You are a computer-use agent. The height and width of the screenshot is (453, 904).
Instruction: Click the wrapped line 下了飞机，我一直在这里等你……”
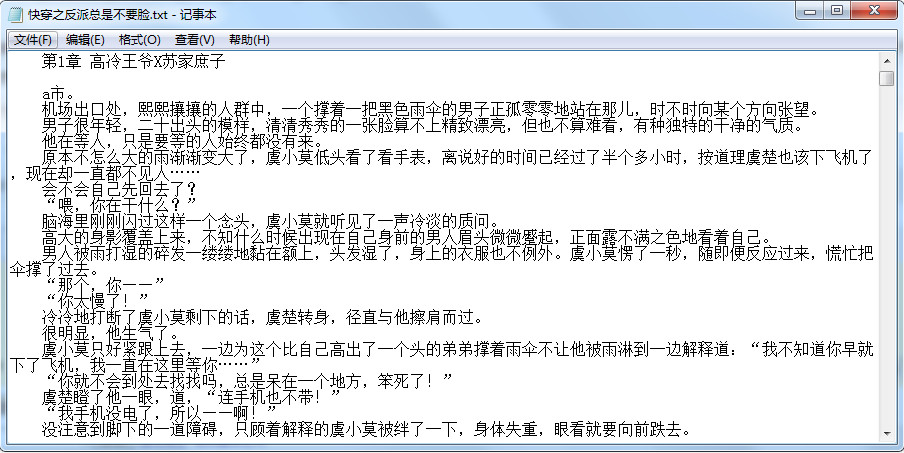pyautogui.click(x=135, y=364)
